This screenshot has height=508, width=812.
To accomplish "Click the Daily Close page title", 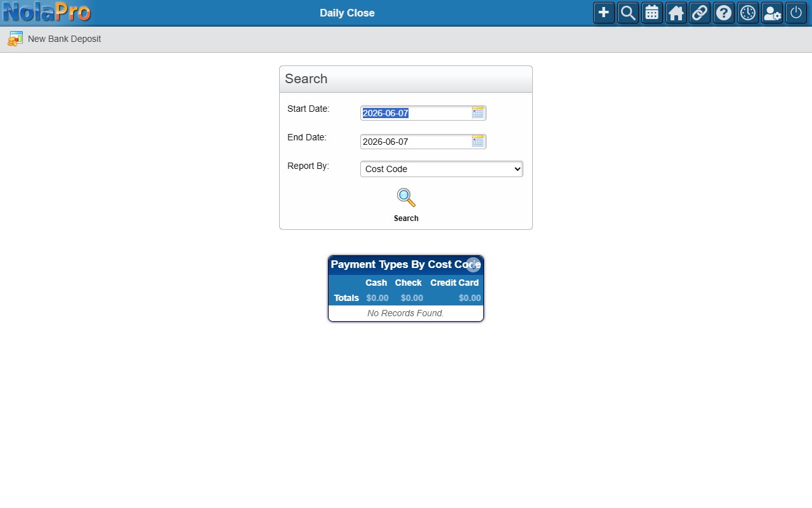I will pos(347,13).
